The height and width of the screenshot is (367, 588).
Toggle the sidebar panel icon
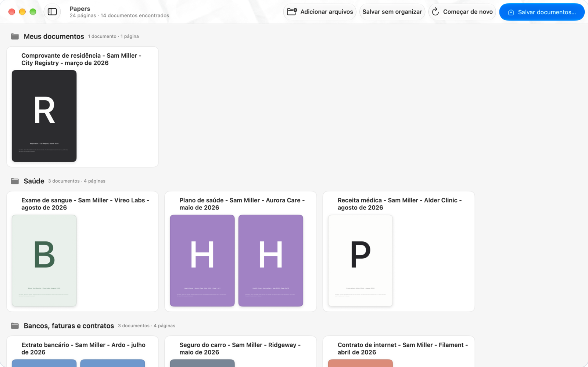pos(52,12)
